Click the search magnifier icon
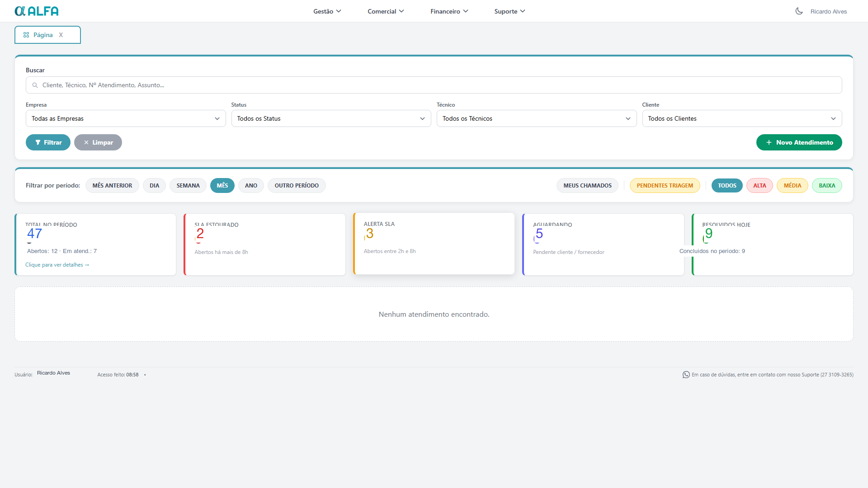Screen dimensions: 868x488 point(35,85)
